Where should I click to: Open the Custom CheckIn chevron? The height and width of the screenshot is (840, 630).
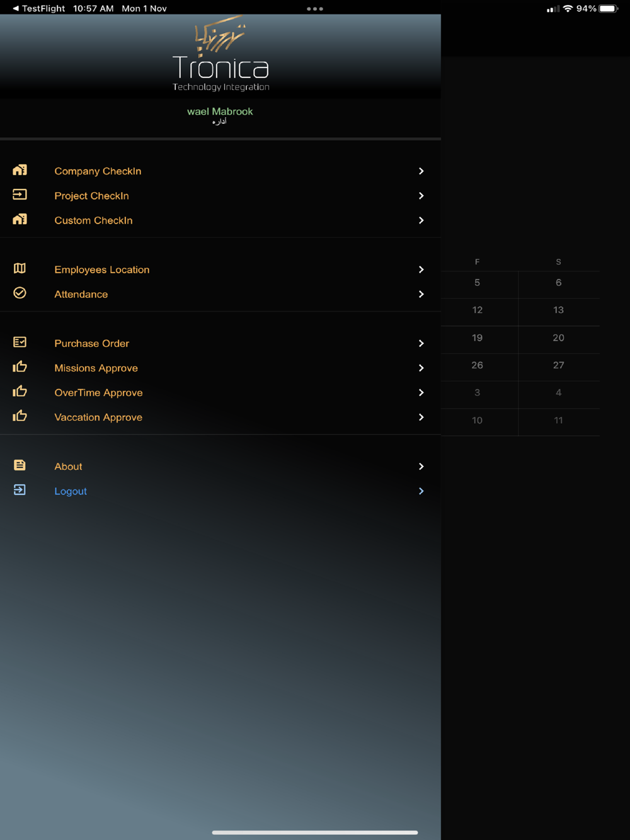pos(421,220)
